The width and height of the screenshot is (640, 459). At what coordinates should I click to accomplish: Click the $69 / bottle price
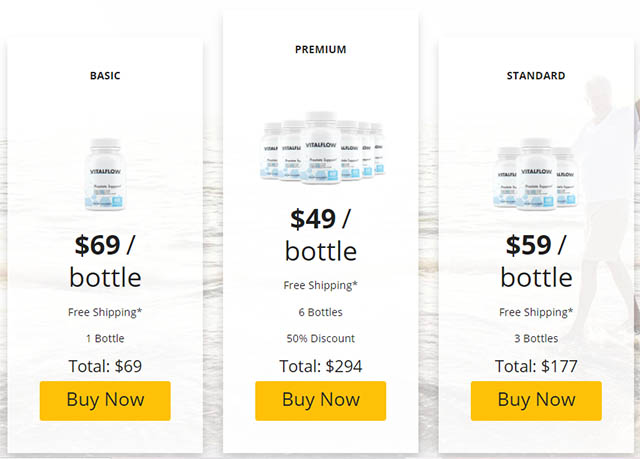tap(105, 261)
